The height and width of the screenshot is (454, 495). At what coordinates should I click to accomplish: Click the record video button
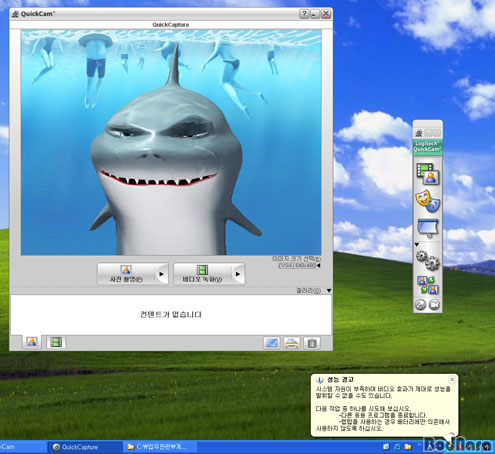click(203, 274)
